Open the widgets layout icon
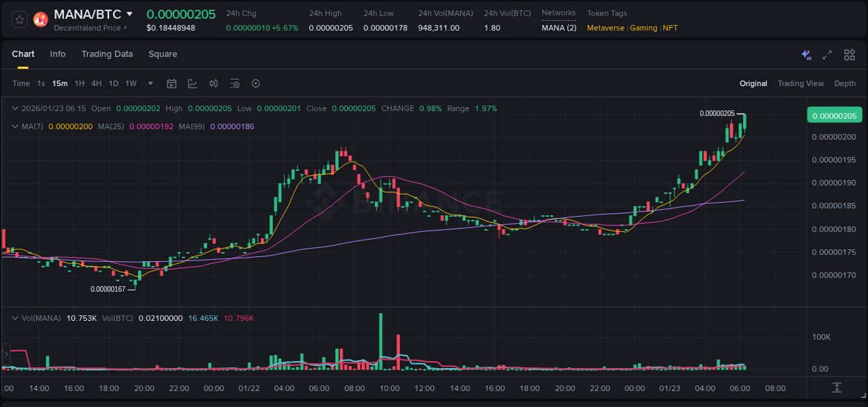The image size is (868, 407). [x=849, y=54]
